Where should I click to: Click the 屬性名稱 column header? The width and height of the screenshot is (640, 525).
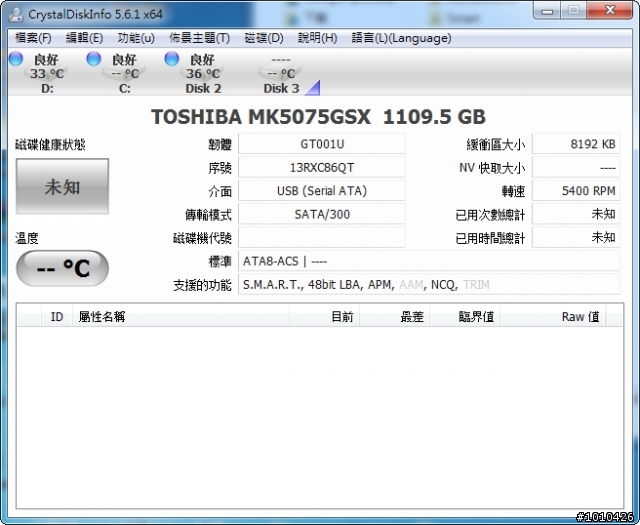(181, 316)
